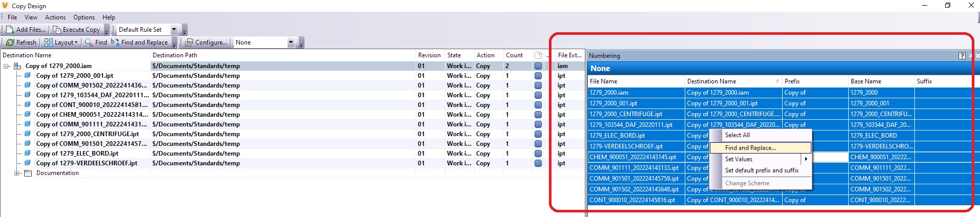Click the folder icon beside Documentation

28,173
